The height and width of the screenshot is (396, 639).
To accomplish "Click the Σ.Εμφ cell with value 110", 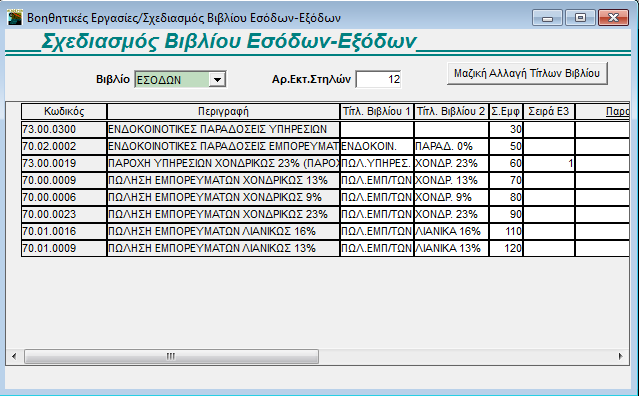I will [x=506, y=231].
